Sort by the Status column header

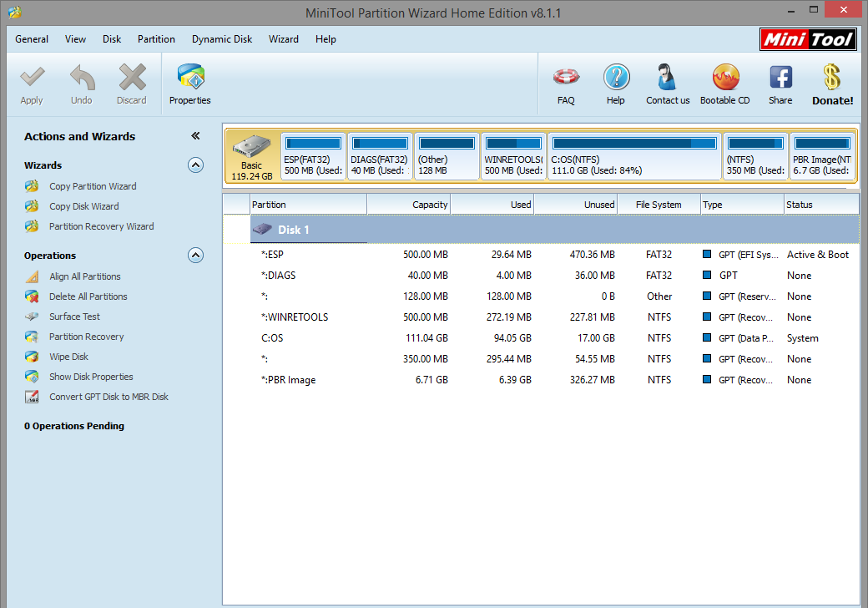821,205
